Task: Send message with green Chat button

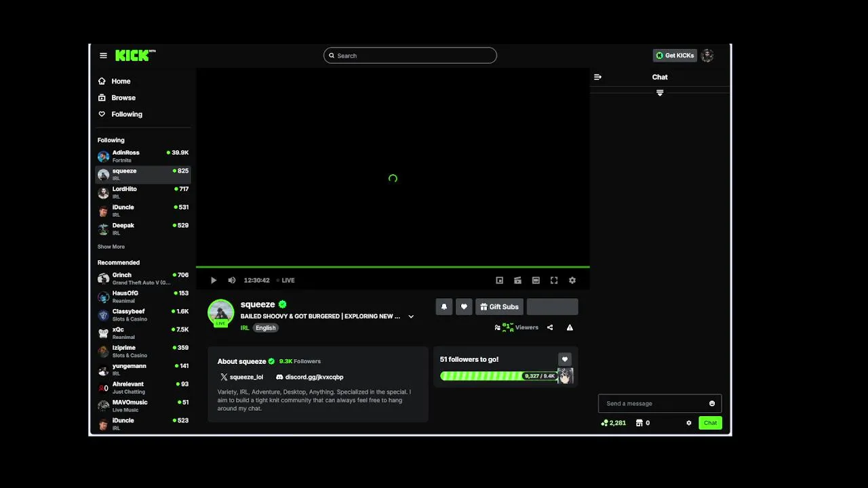Action: click(x=710, y=423)
